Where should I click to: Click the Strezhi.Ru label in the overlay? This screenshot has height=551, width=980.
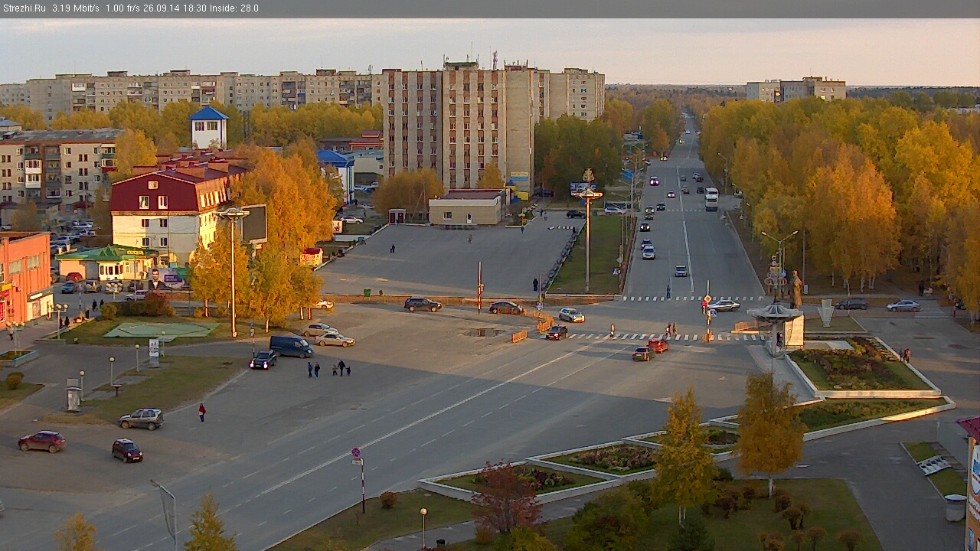[24, 8]
